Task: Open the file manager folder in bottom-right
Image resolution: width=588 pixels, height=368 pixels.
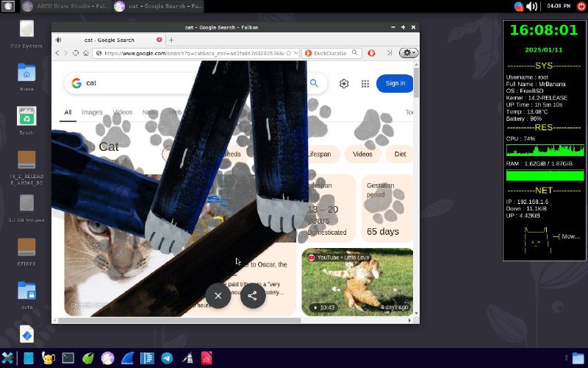Action: click(x=578, y=358)
